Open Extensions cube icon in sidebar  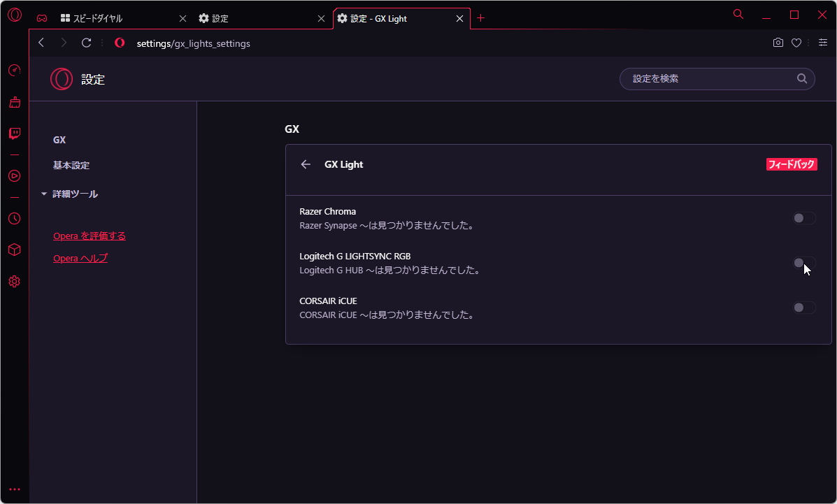point(15,250)
